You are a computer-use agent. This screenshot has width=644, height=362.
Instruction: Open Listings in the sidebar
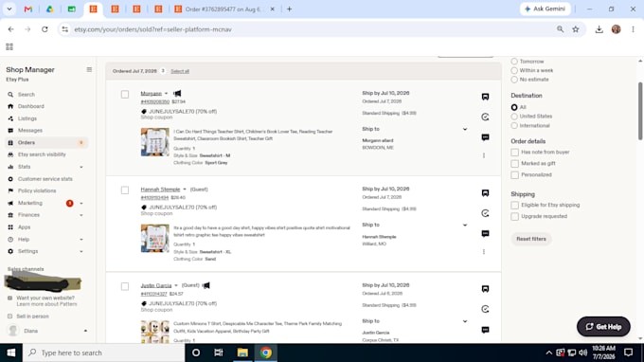[x=27, y=118]
